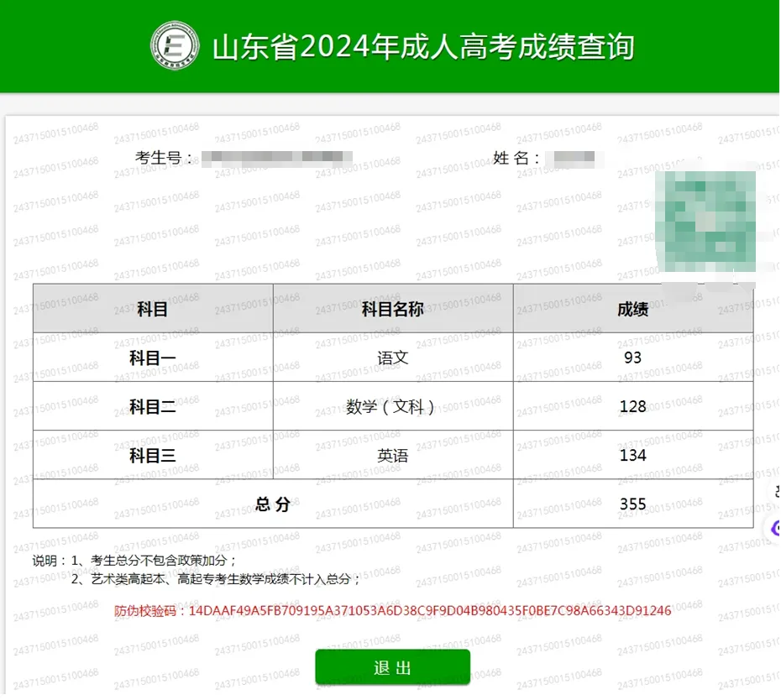Viewport: 781px width, 700px height.
Task: Click the green circular education exam logo
Action: click(176, 46)
